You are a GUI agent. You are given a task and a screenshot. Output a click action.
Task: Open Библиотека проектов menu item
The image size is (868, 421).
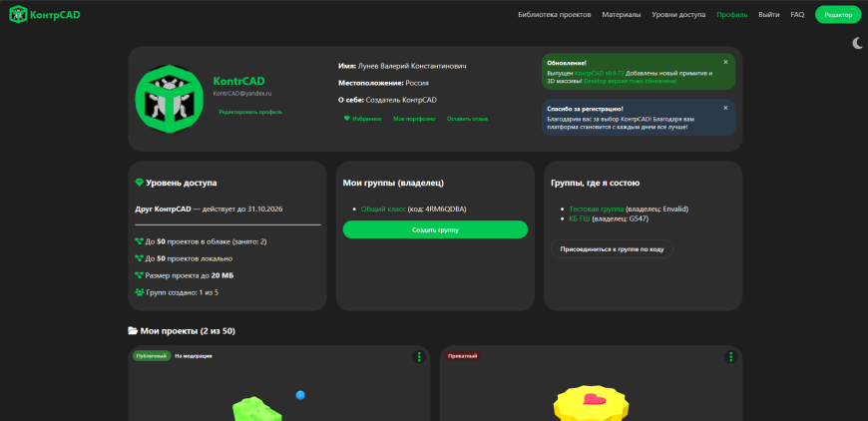(x=554, y=14)
